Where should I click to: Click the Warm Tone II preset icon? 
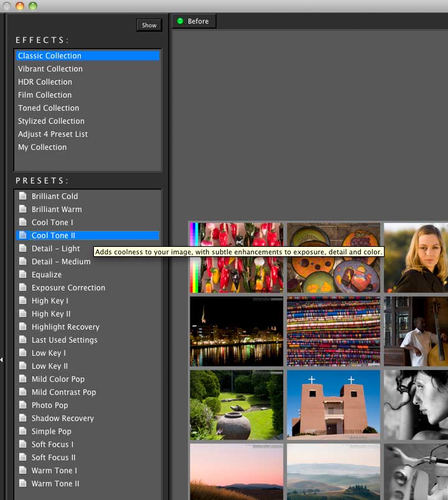point(22,483)
